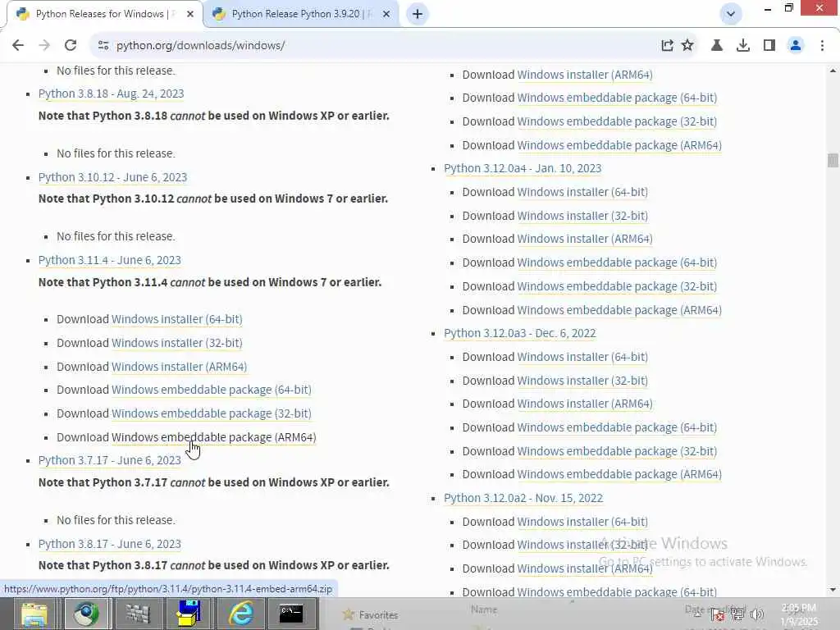This screenshot has height=630, width=840.
Task: Click the page scrollbar thumb
Action: pos(833,160)
